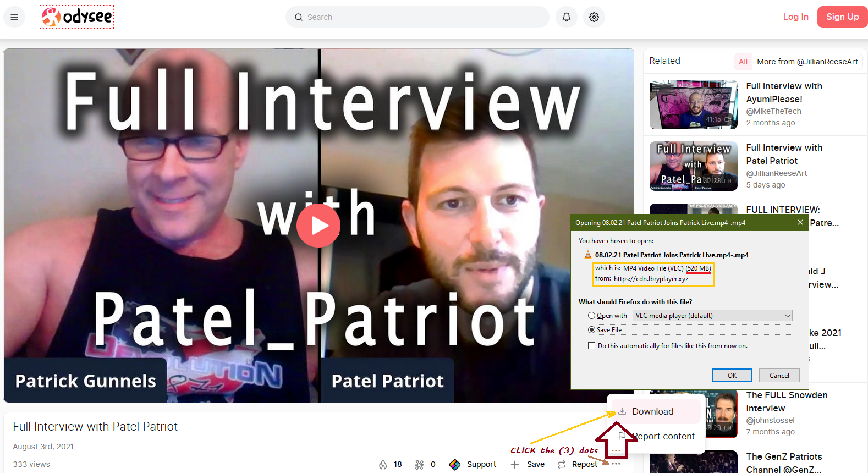Open The GenZ Patriots video title
868x473 pixels.
(784, 463)
